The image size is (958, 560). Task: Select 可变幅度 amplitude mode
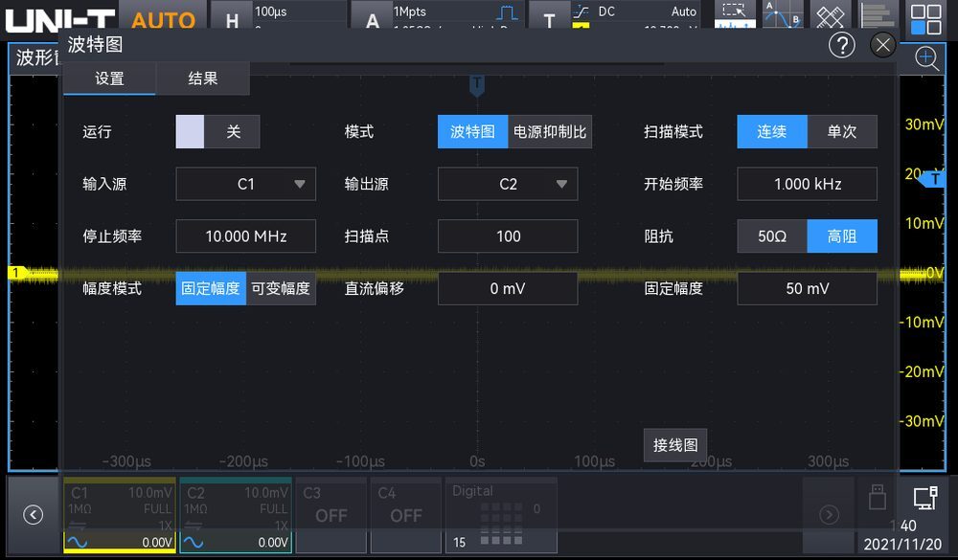pos(281,288)
